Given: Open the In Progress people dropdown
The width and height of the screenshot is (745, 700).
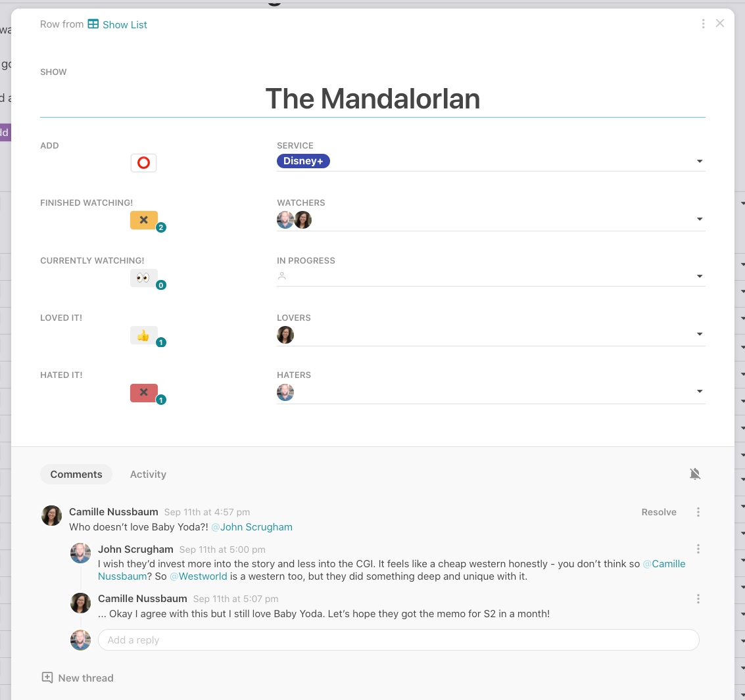Looking at the screenshot, I should point(700,277).
